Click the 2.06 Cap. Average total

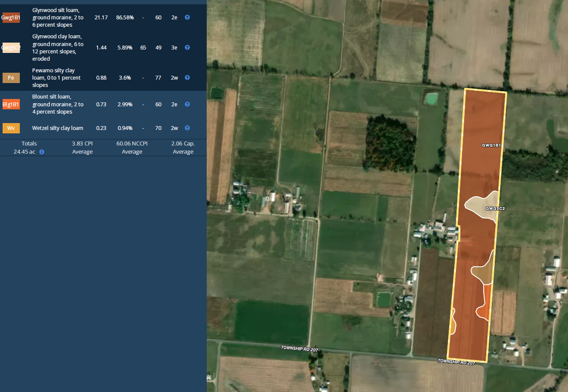click(x=183, y=148)
